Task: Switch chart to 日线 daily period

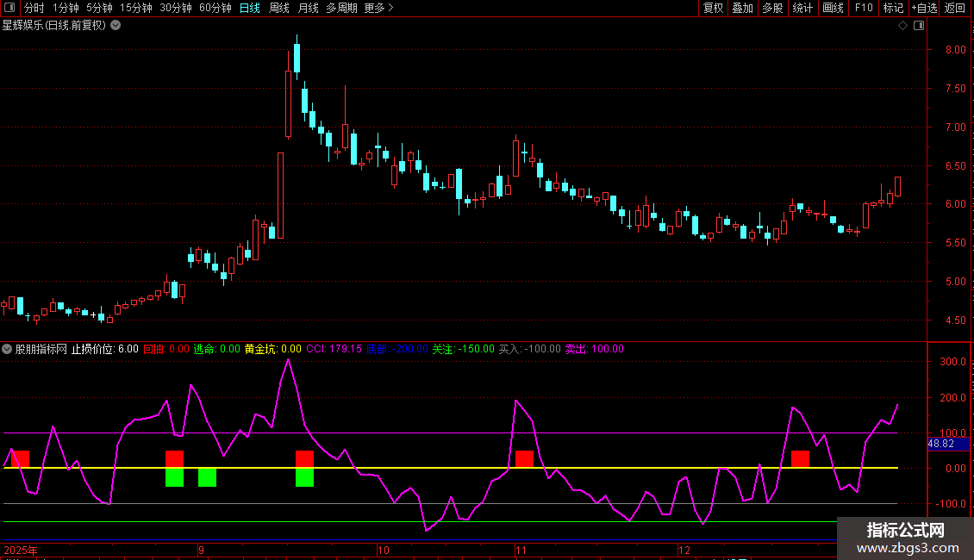Action: [249, 9]
